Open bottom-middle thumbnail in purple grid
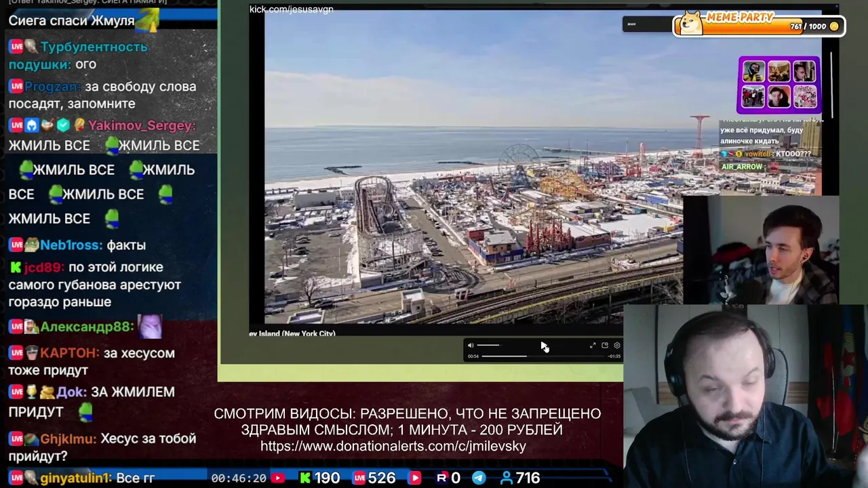Image resolution: width=868 pixels, height=488 pixels. (x=778, y=96)
